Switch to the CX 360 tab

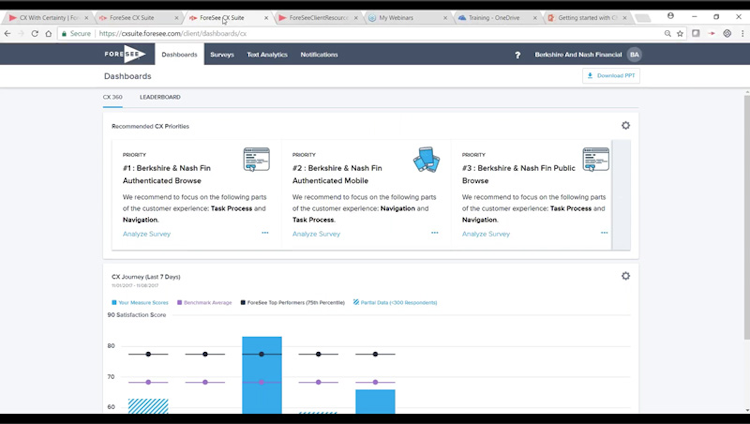coord(112,97)
